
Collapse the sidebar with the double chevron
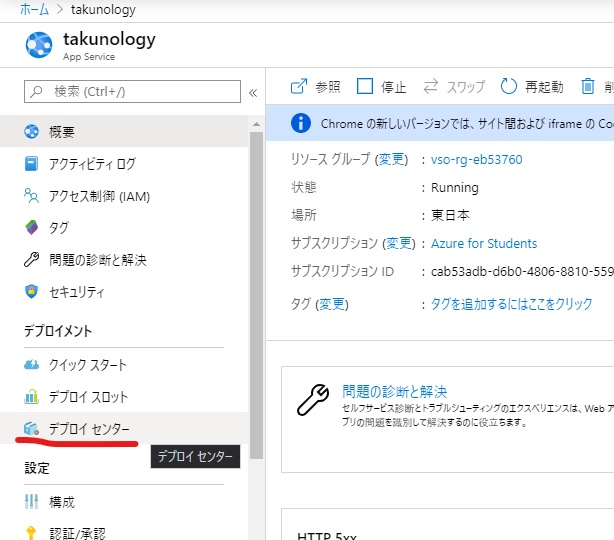253,93
